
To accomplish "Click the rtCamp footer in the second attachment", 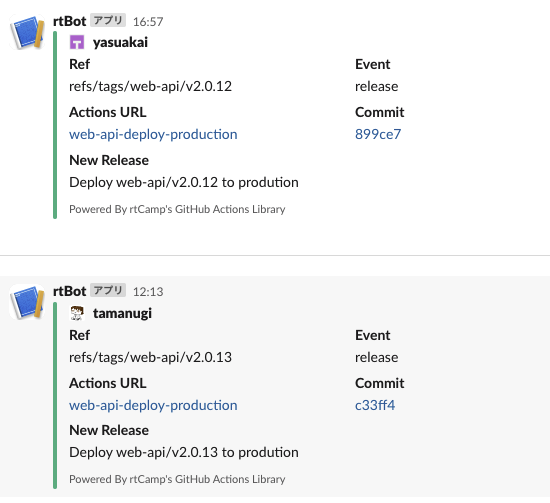I will pos(177,479).
